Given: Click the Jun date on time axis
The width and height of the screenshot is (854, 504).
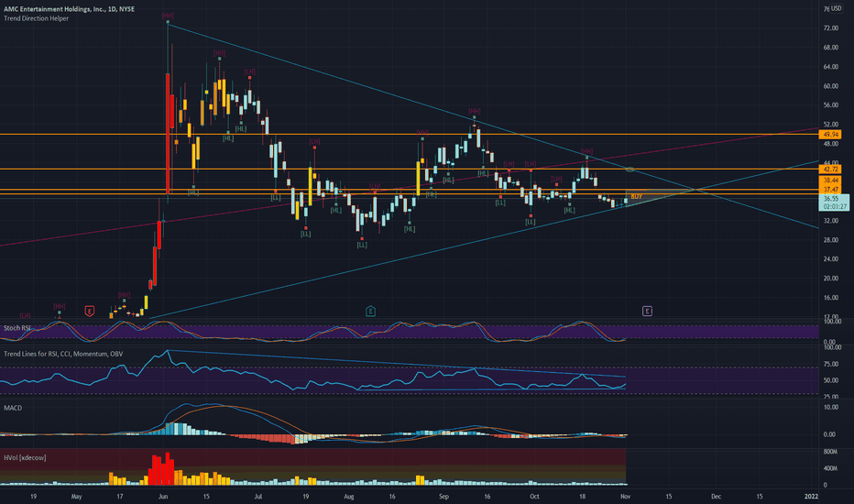Looking at the screenshot, I should [x=162, y=497].
